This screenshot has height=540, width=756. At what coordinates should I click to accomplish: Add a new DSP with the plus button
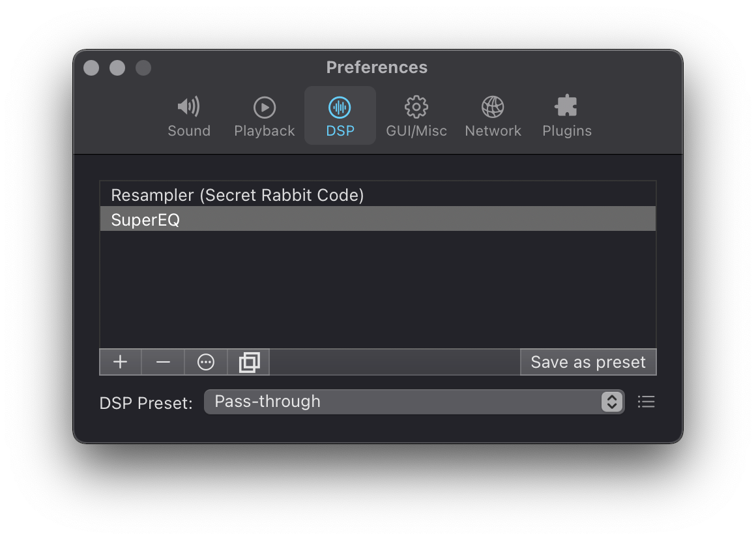(x=120, y=362)
